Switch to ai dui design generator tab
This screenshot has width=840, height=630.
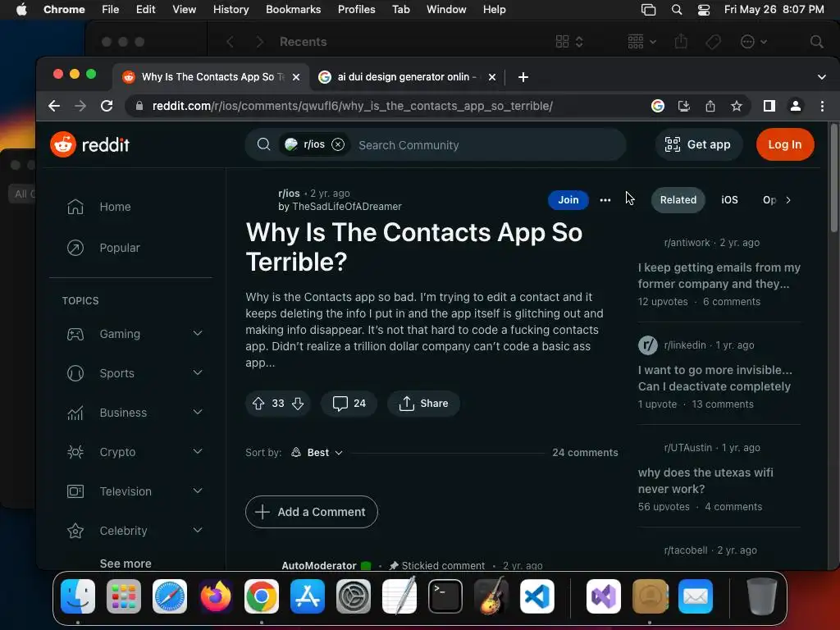pyautogui.click(x=406, y=77)
